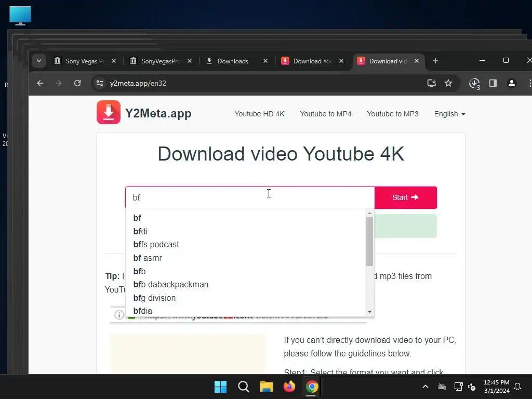Open a new tab with plus button
The width and height of the screenshot is (532, 399).
(x=435, y=61)
